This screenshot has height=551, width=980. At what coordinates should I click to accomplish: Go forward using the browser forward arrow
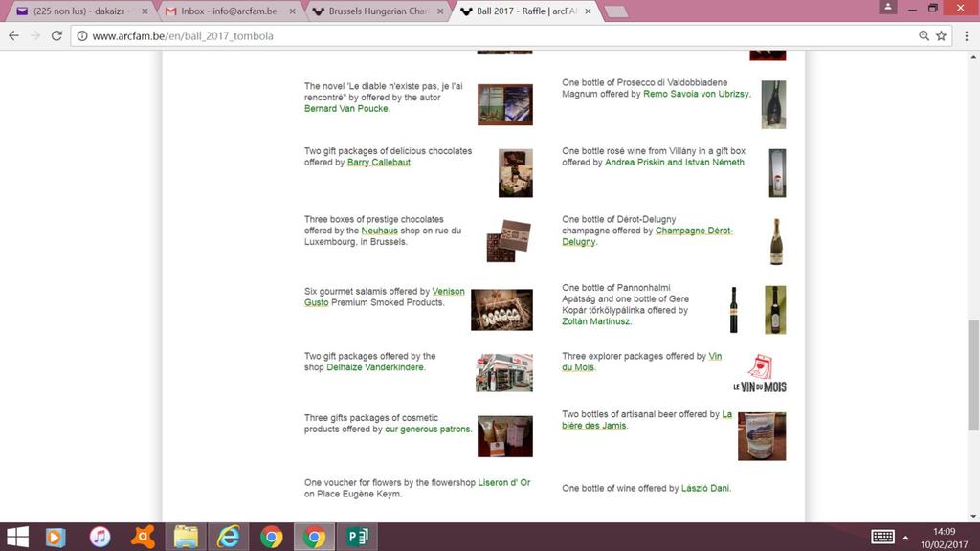35,35
